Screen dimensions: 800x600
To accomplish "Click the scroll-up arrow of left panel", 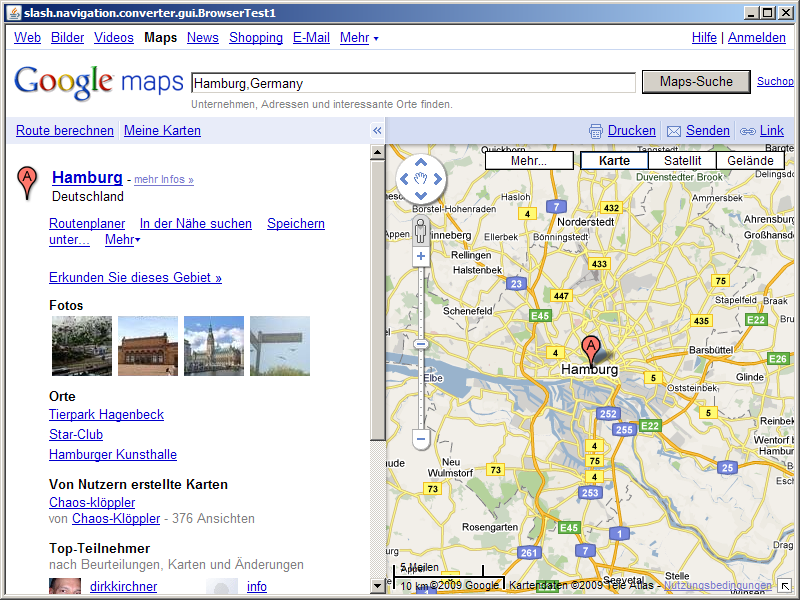I will (x=378, y=152).
